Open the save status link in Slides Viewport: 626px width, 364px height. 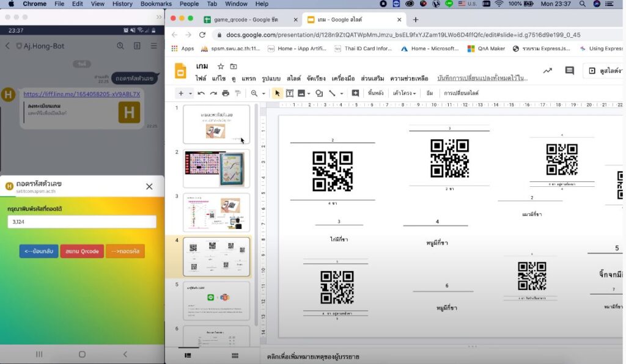coord(482,78)
